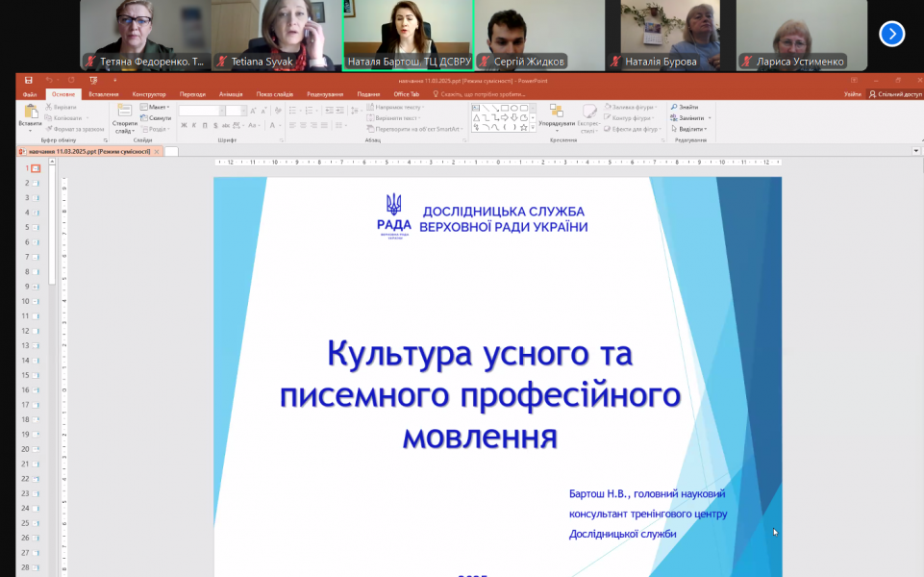Toggle bold (Ж) formatting
The width and height of the screenshot is (924, 577).
coord(183,125)
